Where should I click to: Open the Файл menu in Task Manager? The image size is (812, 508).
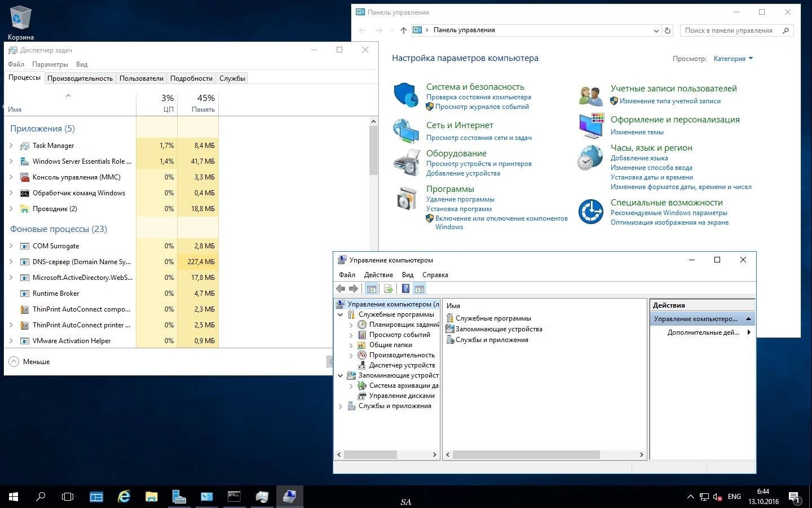(x=16, y=64)
